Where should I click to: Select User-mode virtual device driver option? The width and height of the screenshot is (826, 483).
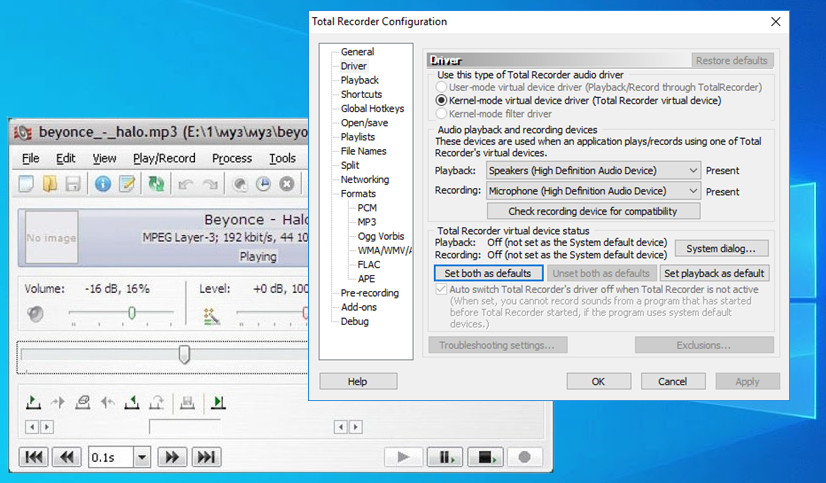442,88
